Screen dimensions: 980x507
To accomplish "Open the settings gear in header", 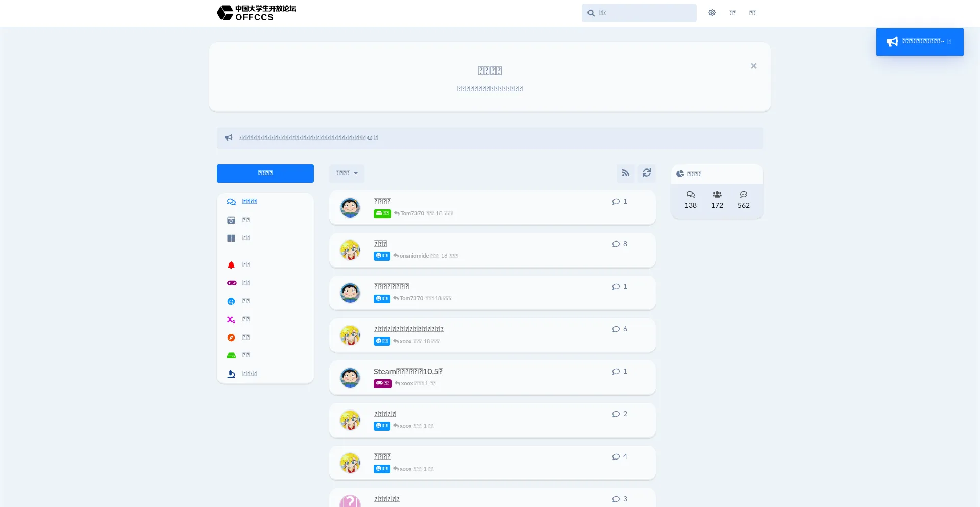I will 712,13.
